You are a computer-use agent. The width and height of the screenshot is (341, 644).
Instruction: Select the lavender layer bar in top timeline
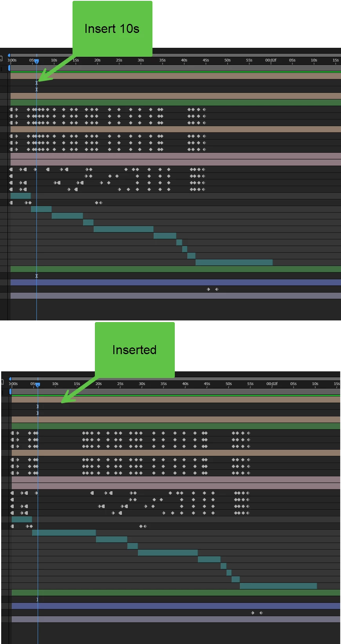[x=176, y=296]
